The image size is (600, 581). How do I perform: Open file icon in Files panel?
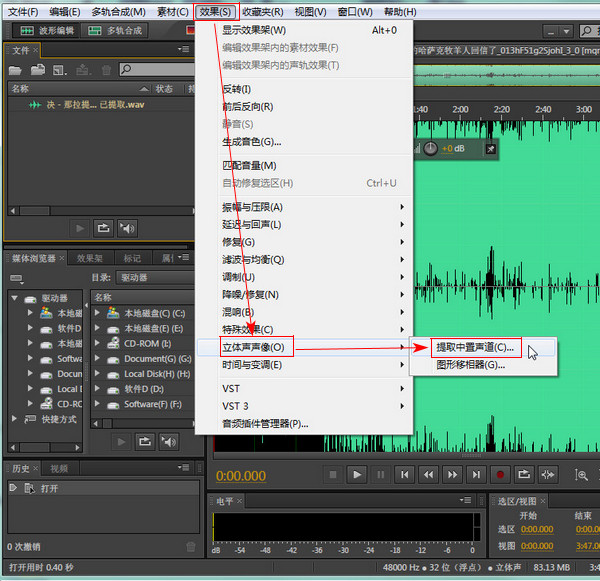[15, 70]
